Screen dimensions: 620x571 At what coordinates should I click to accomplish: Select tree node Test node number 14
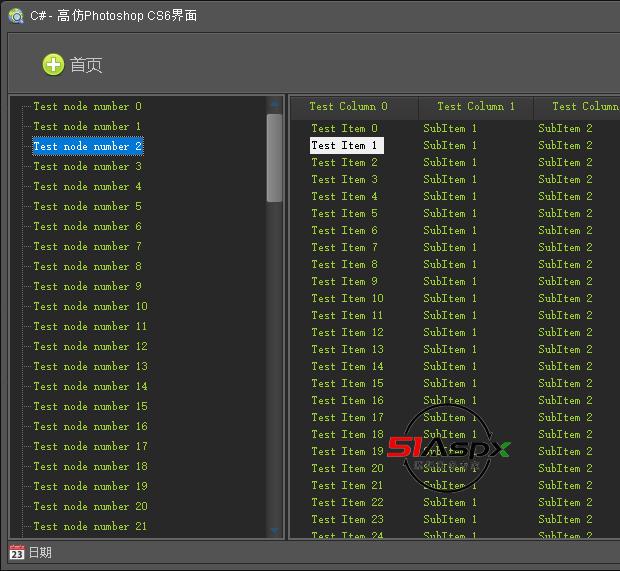pos(91,386)
